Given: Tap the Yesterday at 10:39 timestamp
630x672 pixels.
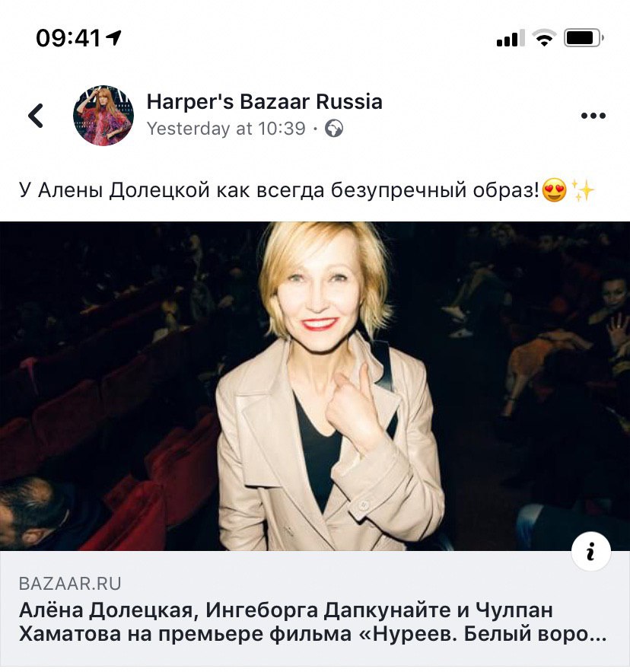Looking at the screenshot, I should (226, 129).
